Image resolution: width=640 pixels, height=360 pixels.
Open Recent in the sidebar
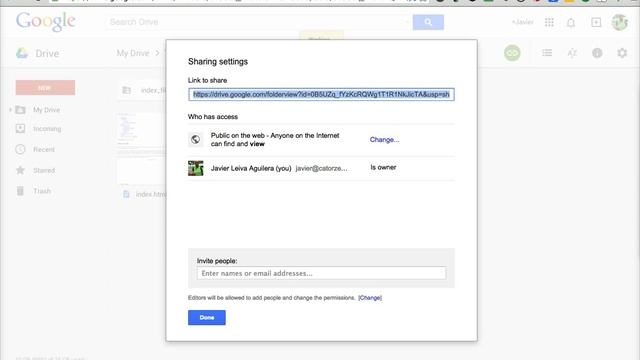44,150
